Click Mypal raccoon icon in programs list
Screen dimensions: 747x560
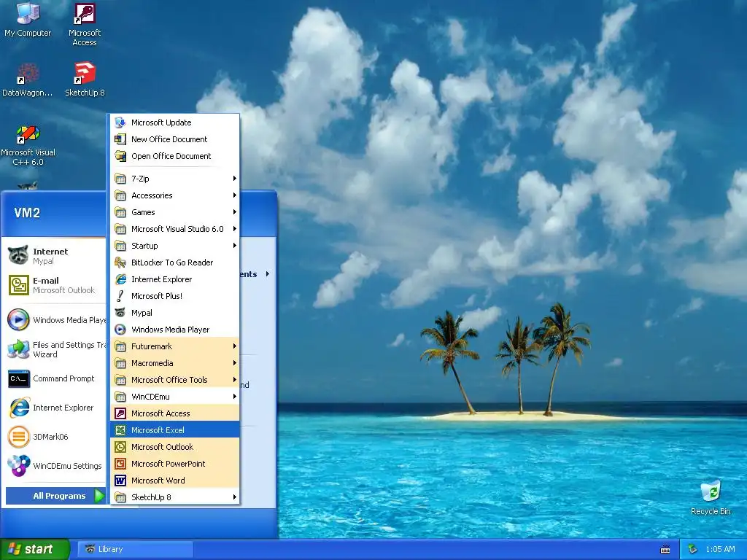120,312
